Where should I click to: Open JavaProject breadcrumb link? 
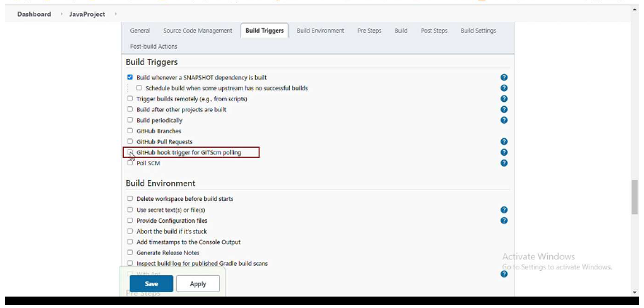point(87,14)
